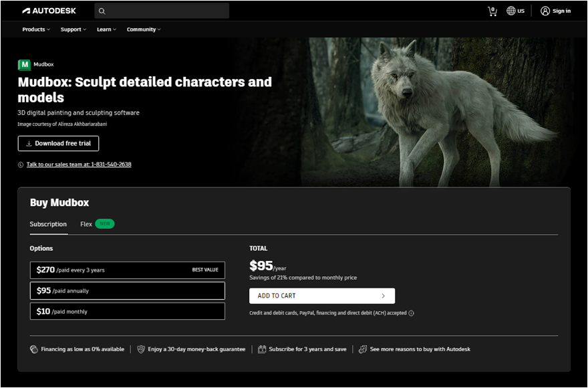Click the Mudbox sculpt detailed characters headline

pos(145,90)
